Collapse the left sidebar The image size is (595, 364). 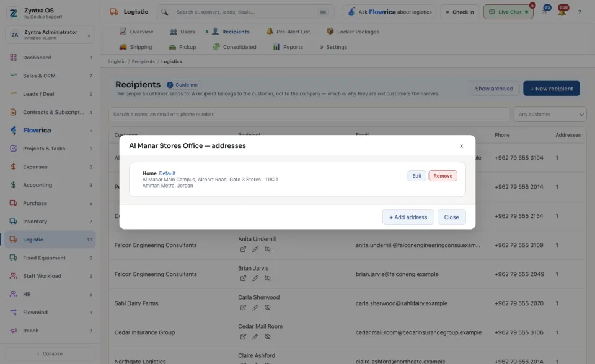pos(50,353)
